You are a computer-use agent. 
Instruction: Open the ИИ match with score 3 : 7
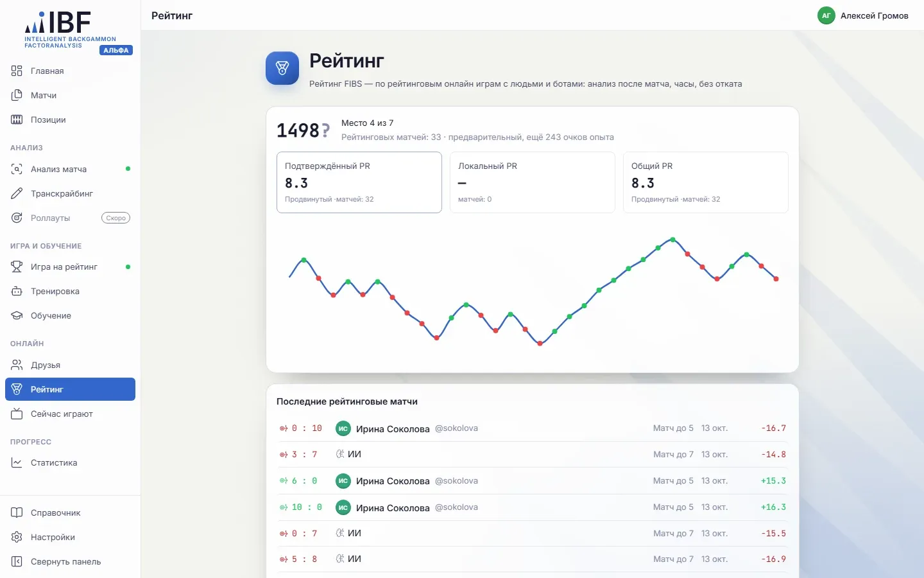533,455
